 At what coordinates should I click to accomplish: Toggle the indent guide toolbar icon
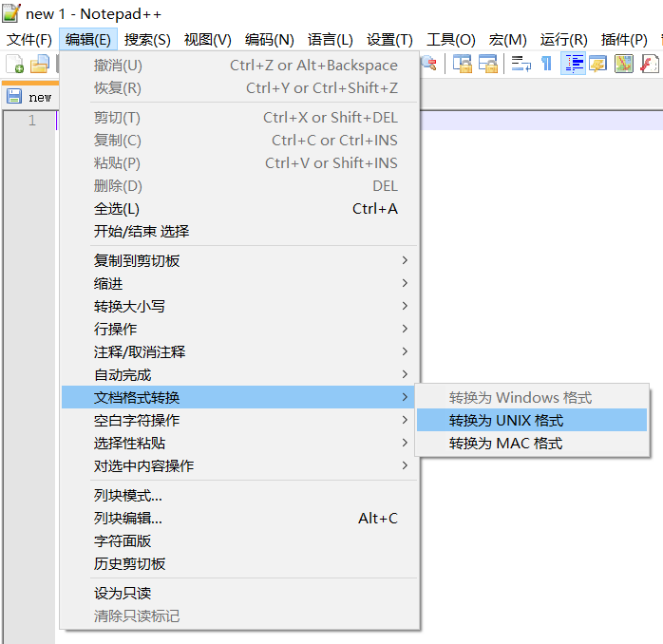(573, 64)
